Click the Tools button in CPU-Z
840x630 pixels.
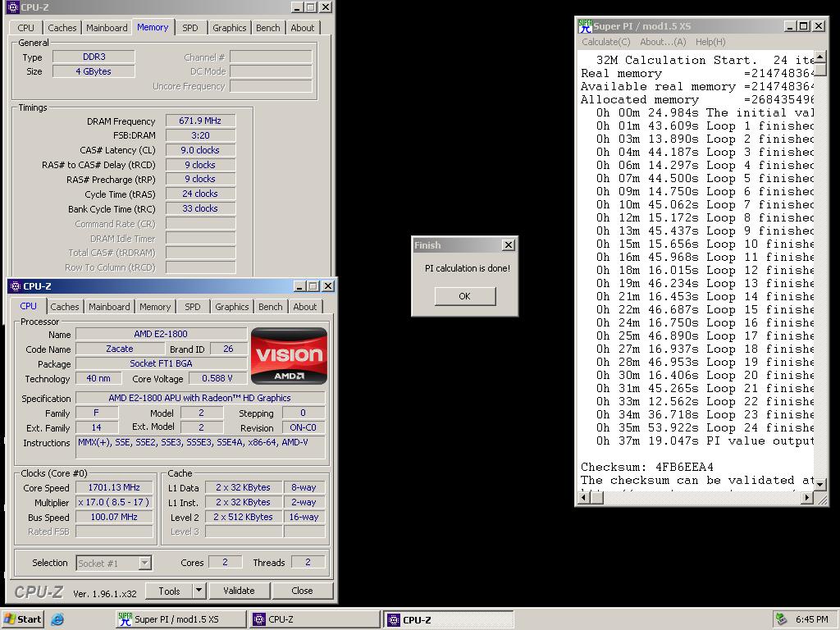pyautogui.click(x=169, y=591)
